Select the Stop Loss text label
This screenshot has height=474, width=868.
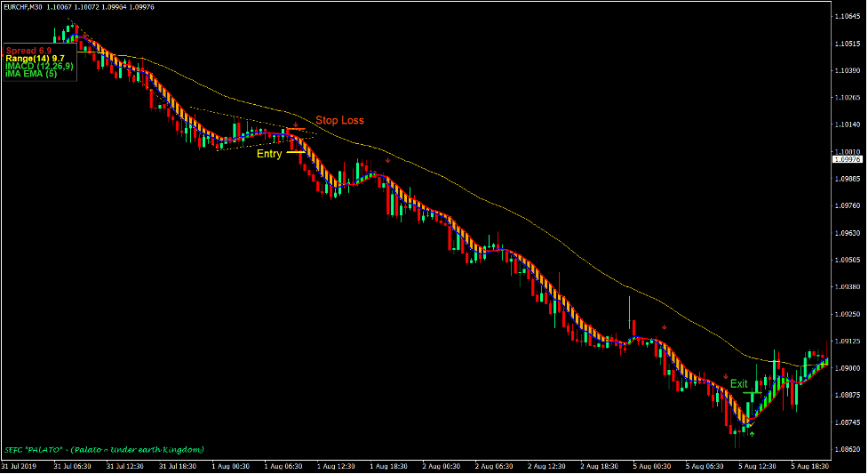pyautogui.click(x=340, y=120)
